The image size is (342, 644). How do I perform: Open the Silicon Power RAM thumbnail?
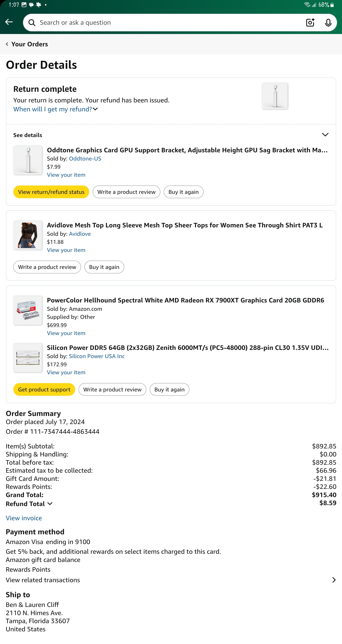28,358
